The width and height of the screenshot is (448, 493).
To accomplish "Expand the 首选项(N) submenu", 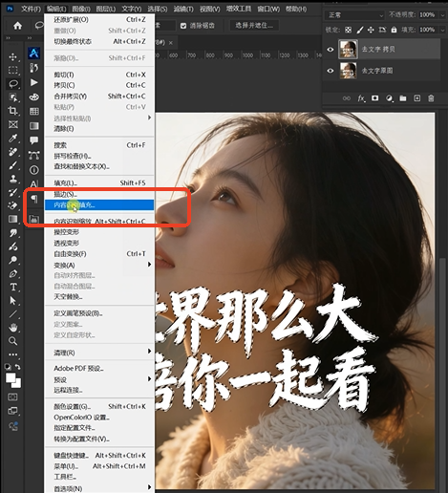I will point(99,488).
